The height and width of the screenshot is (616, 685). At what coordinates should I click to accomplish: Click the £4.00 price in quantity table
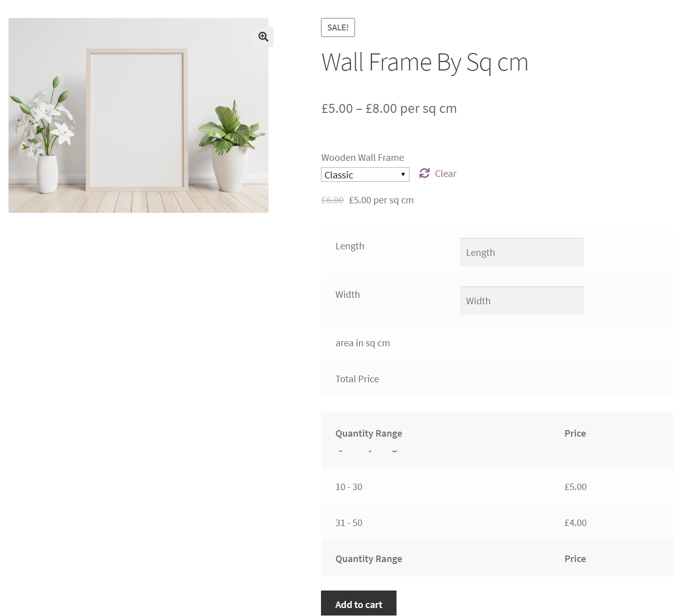click(x=575, y=523)
